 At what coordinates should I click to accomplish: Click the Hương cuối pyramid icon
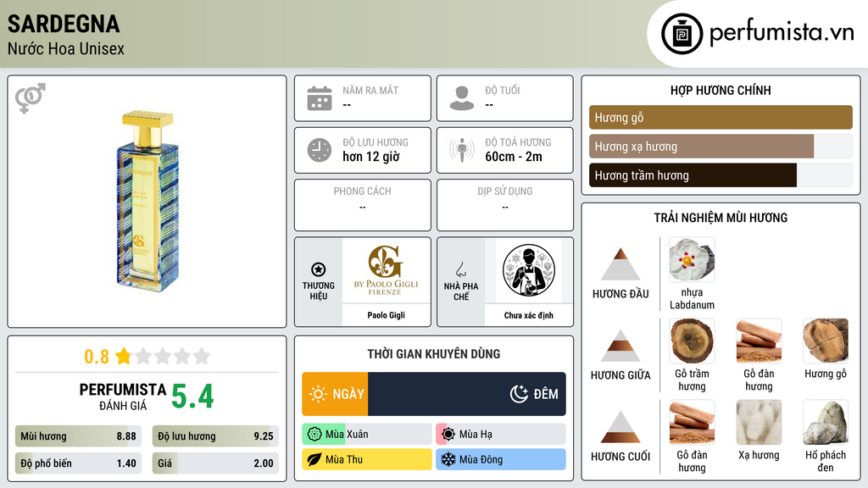pyautogui.click(x=620, y=427)
